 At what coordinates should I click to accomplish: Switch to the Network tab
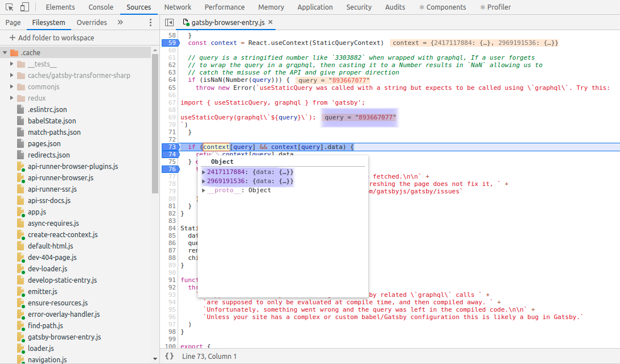(178, 7)
